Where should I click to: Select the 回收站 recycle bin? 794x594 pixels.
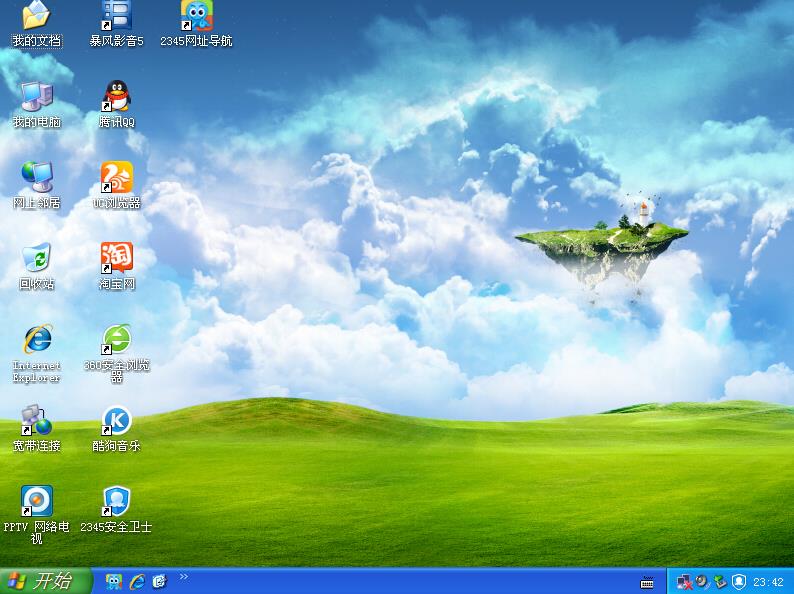[36, 259]
